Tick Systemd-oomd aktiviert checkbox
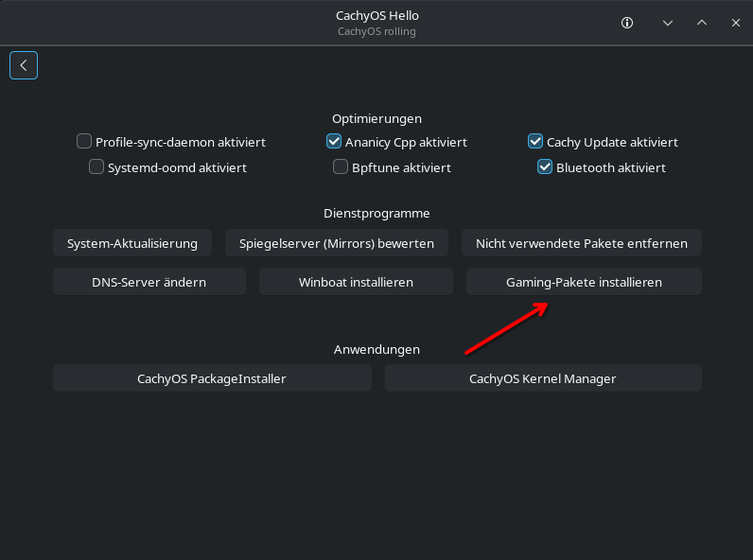 pyautogui.click(x=96, y=166)
